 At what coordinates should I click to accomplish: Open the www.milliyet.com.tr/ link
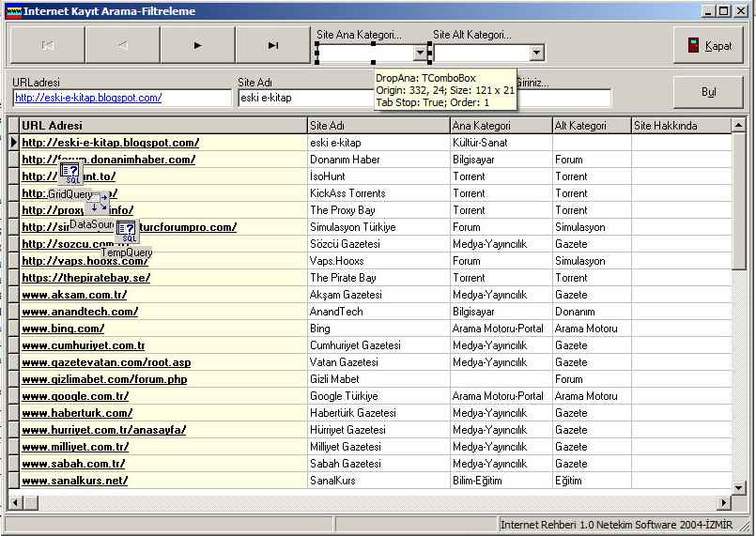pos(75,446)
